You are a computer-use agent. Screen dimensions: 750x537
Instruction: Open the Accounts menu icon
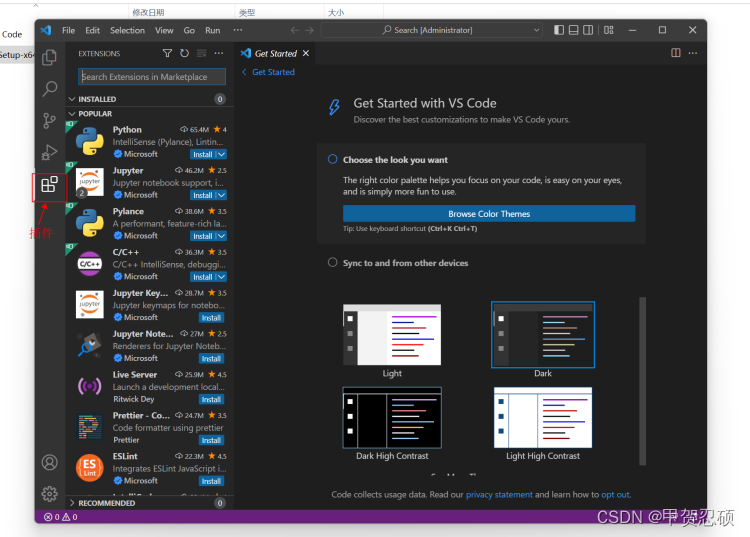click(x=49, y=462)
